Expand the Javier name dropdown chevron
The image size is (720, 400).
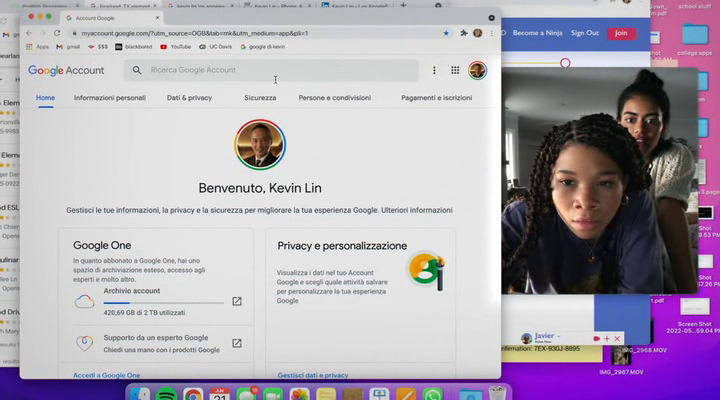click(x=559, y=336)
